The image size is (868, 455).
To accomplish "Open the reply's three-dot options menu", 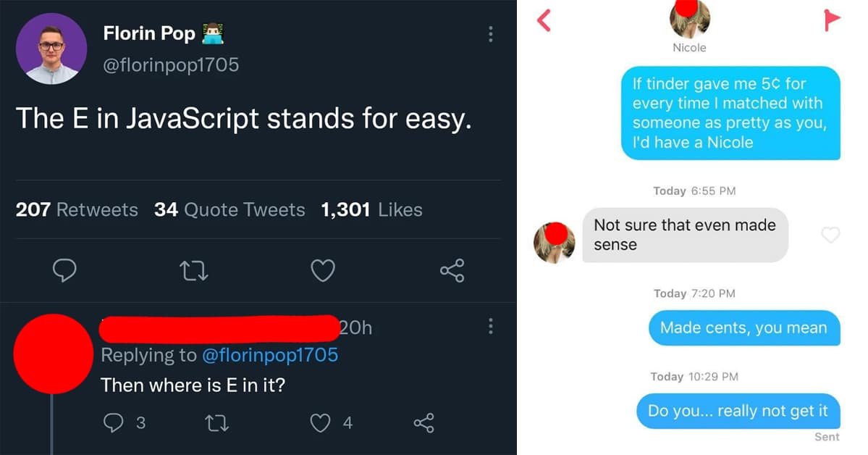I will [491, 327].
